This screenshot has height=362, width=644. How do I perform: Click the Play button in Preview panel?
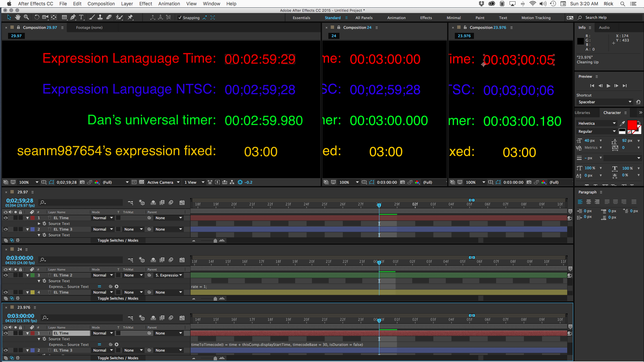608,86
